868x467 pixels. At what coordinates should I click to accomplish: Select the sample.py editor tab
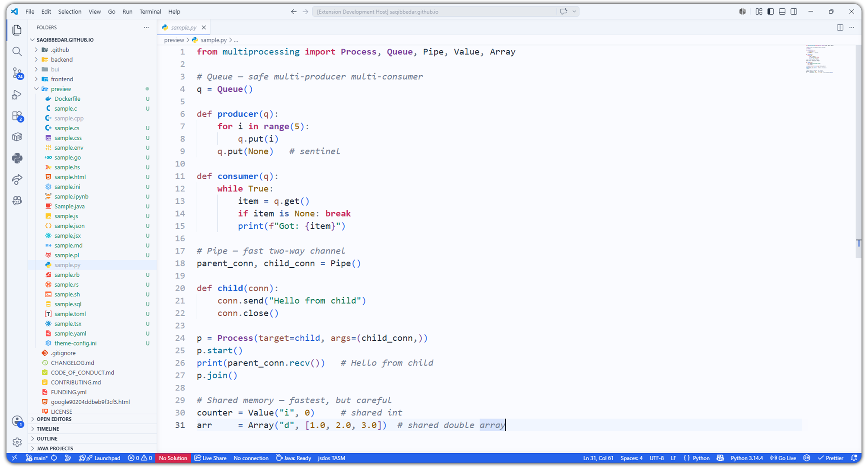click(x=183, y=27)
